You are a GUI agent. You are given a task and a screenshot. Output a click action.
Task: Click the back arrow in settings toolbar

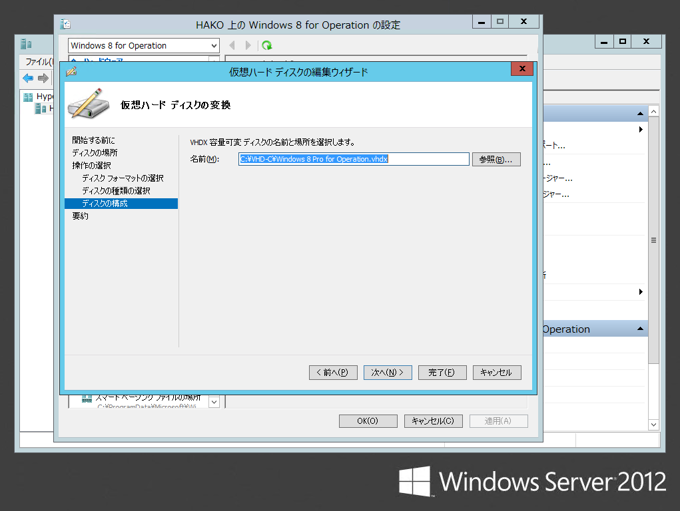coord(232,45)
